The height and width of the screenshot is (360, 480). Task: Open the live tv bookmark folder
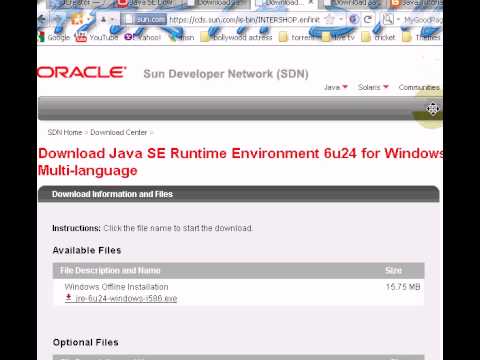[339, 37]
